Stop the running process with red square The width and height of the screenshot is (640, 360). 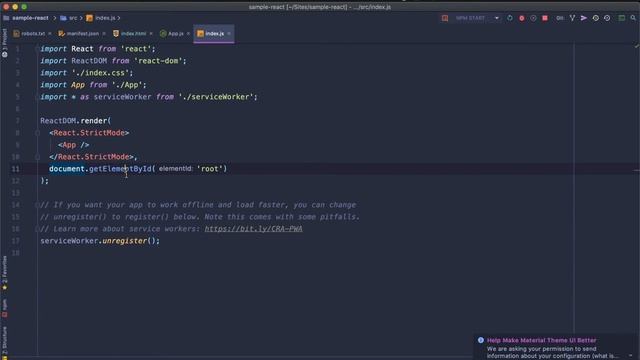coord(545,18)
